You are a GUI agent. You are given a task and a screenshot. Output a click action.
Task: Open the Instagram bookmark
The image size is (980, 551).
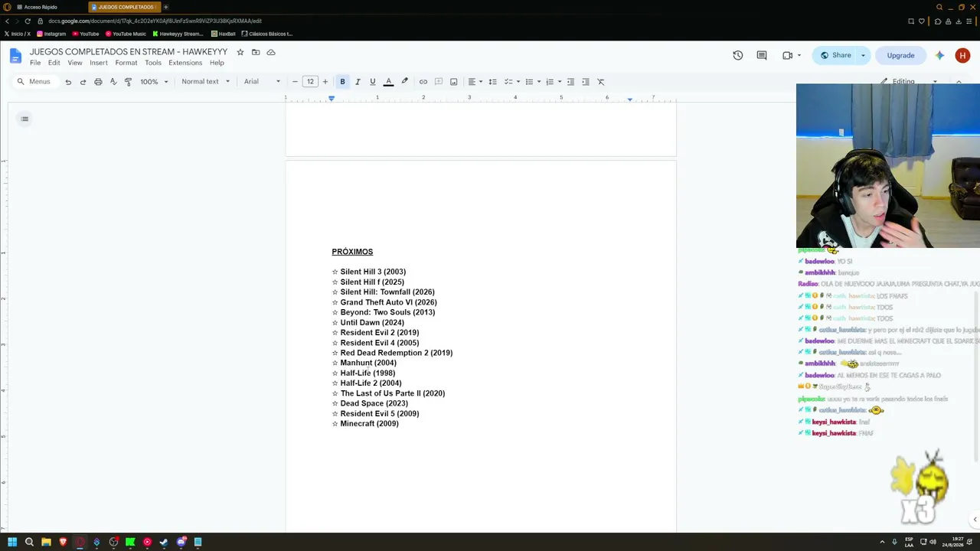pyautogui.click(x=51, y=34)
